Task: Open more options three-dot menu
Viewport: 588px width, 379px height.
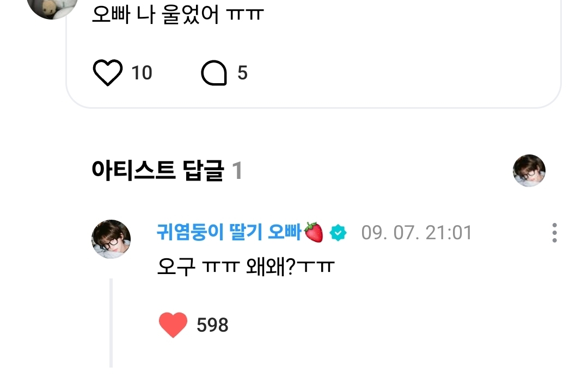Action: pos(554,233)
